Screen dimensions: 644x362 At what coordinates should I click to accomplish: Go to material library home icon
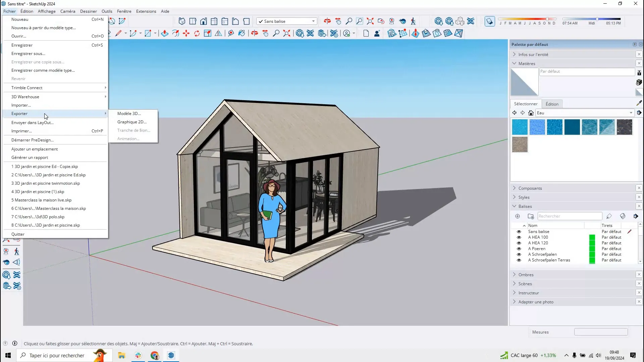click(x=531, y=113)
